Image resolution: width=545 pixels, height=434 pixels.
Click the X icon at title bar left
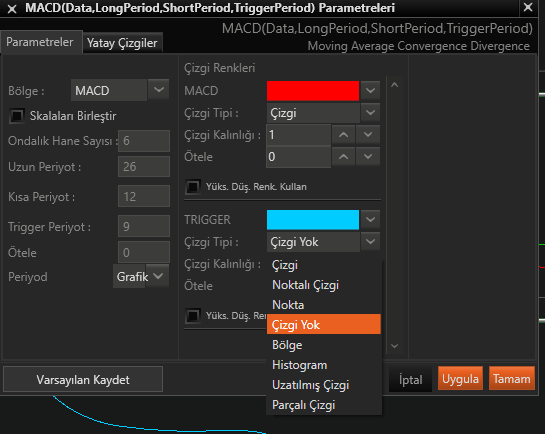12,9
